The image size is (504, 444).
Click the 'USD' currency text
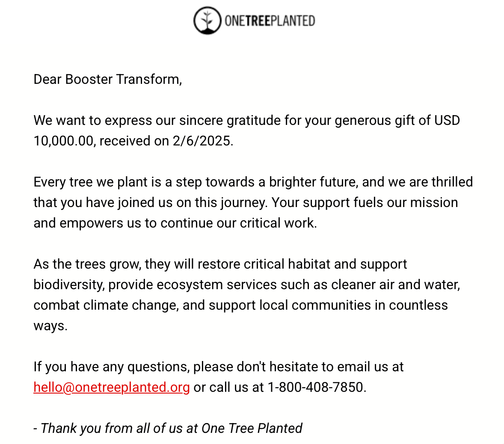(x=447, y=121)
